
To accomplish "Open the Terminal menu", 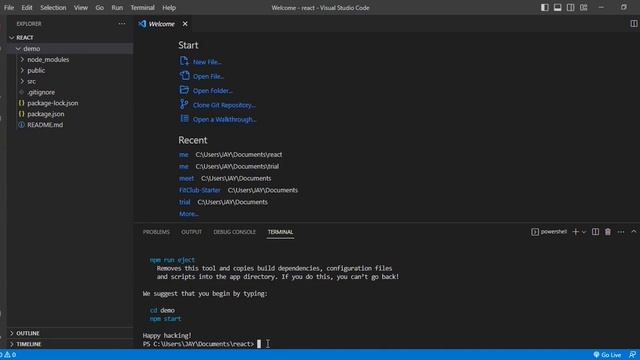I will coord(142,8).
